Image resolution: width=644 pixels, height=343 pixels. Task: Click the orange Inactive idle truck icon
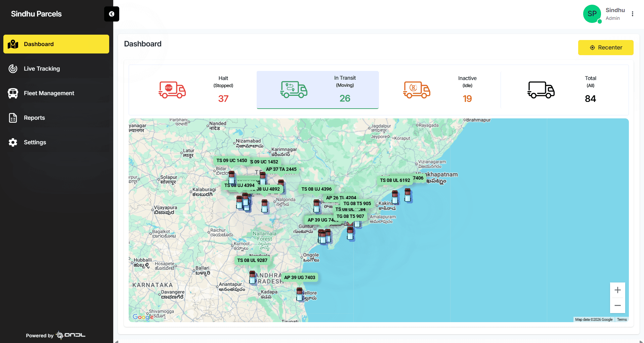pyautogui.click(x=417, y=90)
